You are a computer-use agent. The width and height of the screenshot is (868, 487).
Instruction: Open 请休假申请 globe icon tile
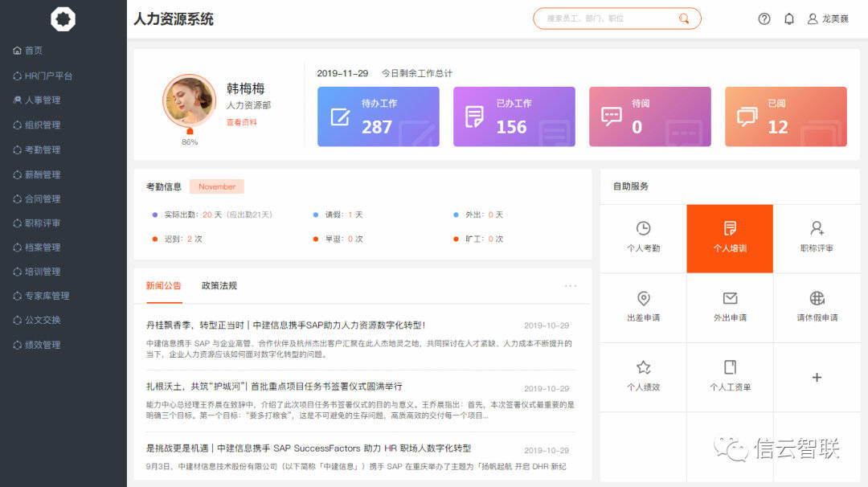[x=817, y=307]
